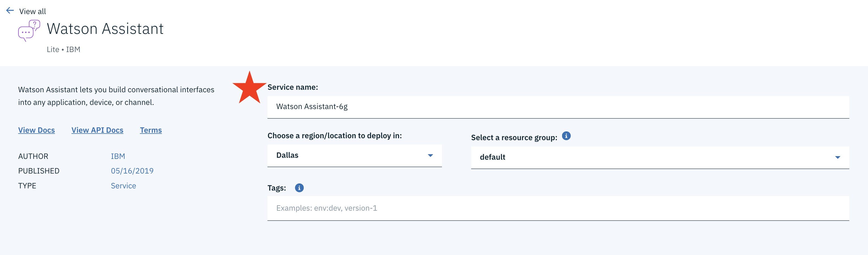Open the Terms link
868x255 pixels.
[x=151, y=130]
